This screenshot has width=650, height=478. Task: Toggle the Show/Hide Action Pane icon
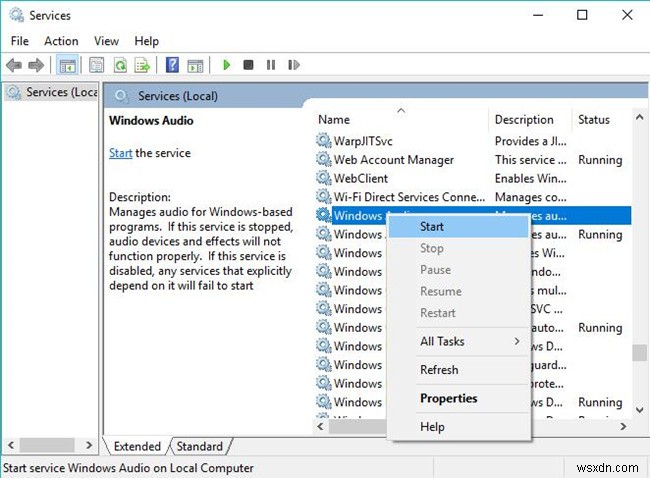[x=195, y=65]
